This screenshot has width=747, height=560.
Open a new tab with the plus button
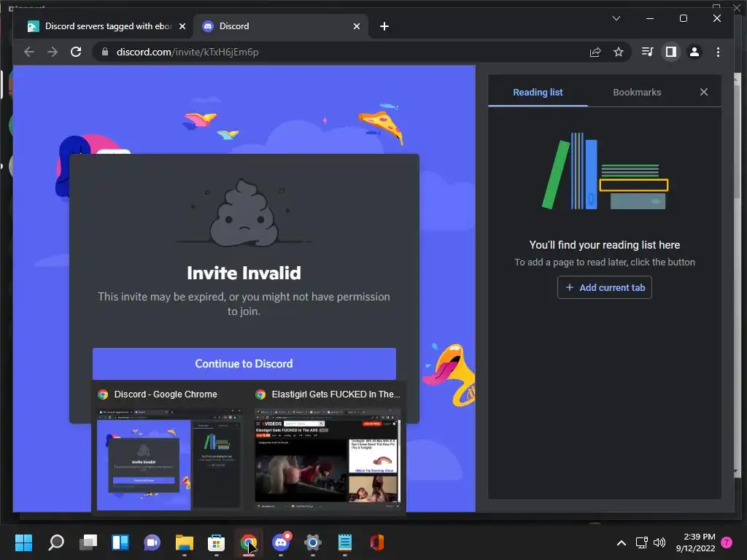pyautogui.click(x=384, y=26)
